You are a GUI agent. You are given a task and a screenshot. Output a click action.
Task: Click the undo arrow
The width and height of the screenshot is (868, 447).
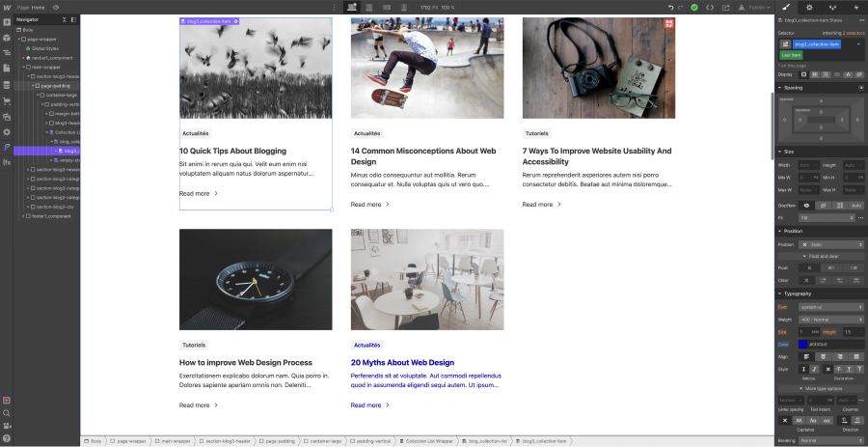[671, 7]
